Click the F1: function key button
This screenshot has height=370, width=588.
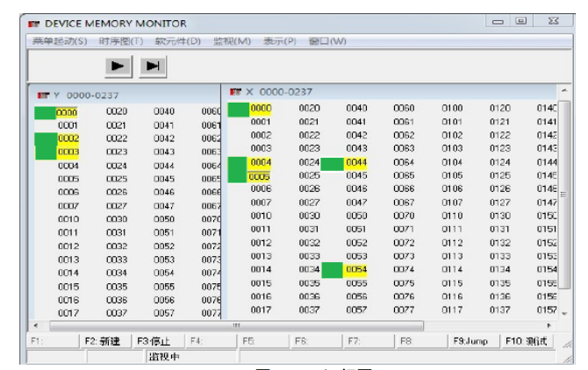point(53,341)
